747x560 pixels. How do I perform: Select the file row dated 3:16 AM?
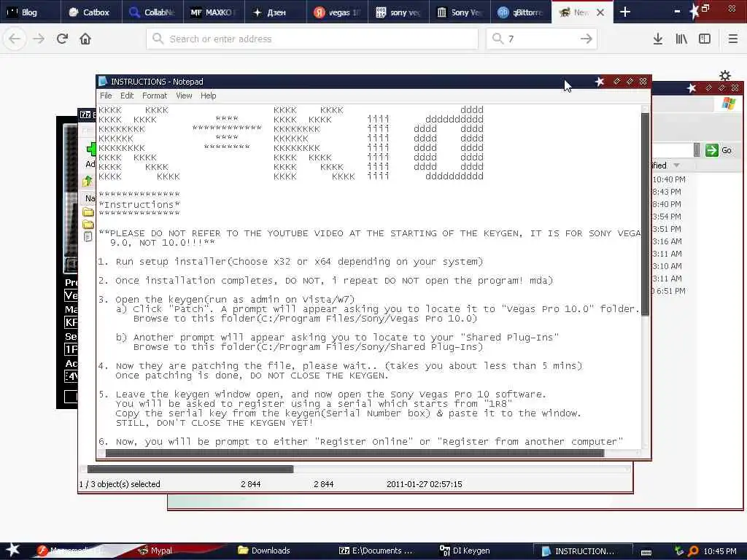tap(667, 241)
